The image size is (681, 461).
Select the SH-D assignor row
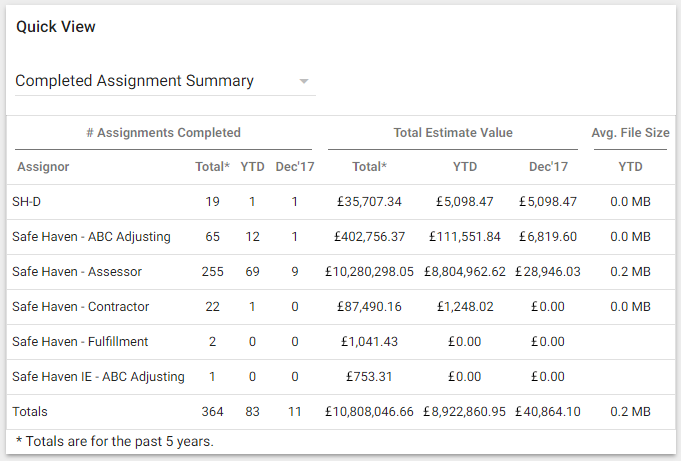point(341,202)
